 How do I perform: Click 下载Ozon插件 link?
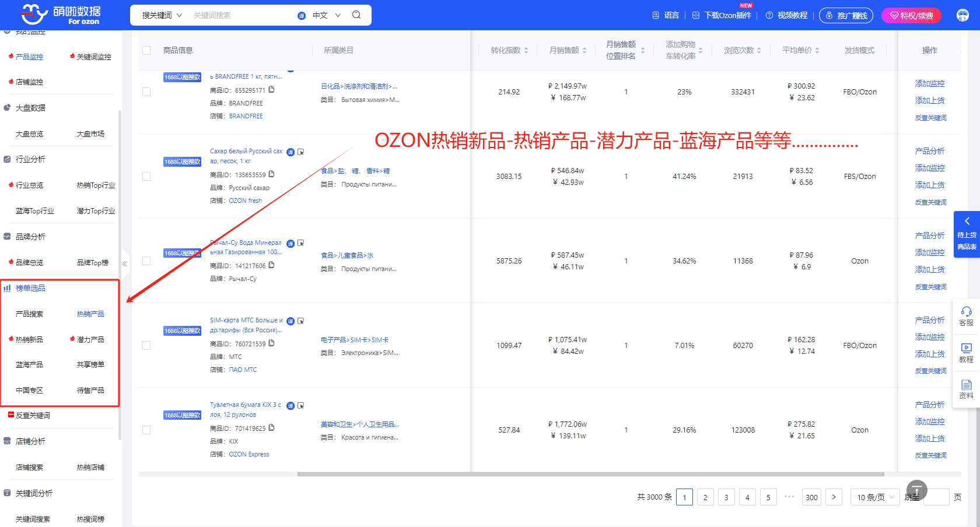click(727, 15)
